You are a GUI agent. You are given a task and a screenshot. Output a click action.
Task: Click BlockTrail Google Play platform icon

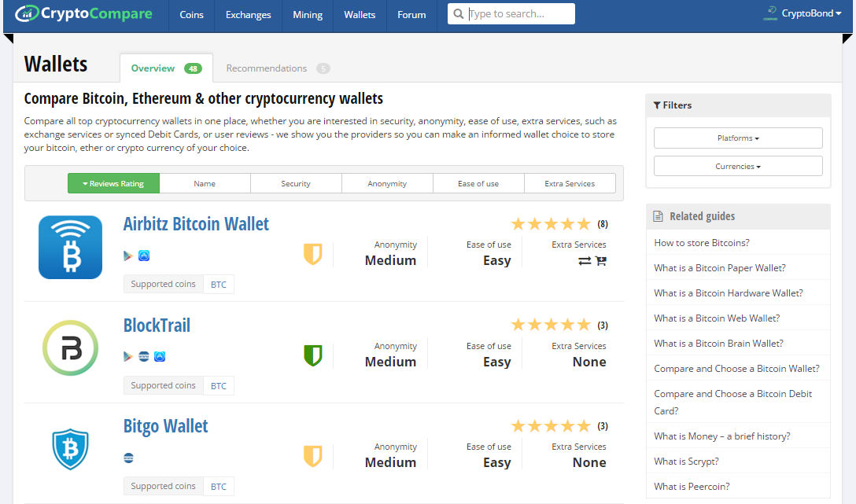(x=128, y=357)
